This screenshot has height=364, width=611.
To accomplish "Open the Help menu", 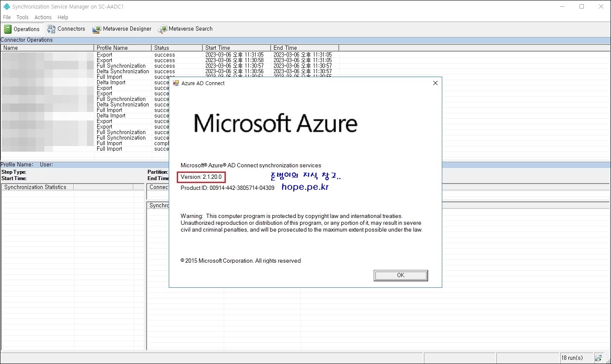I will [63, 17].
